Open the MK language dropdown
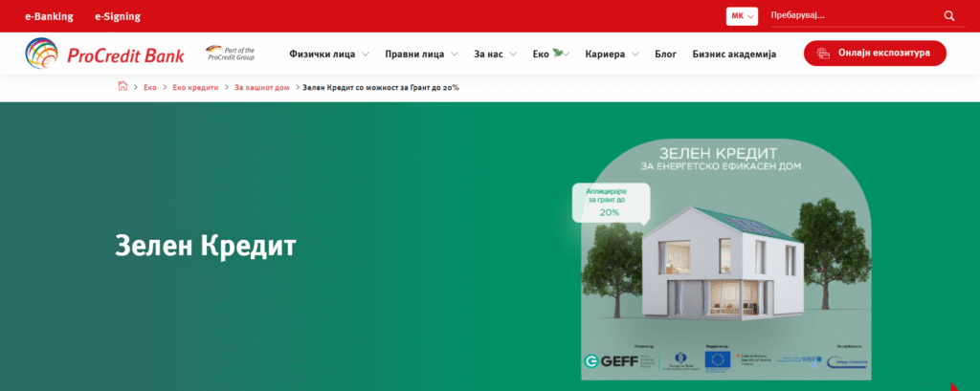The width and height of the screenshot is (980, 391). pos(743,16)
